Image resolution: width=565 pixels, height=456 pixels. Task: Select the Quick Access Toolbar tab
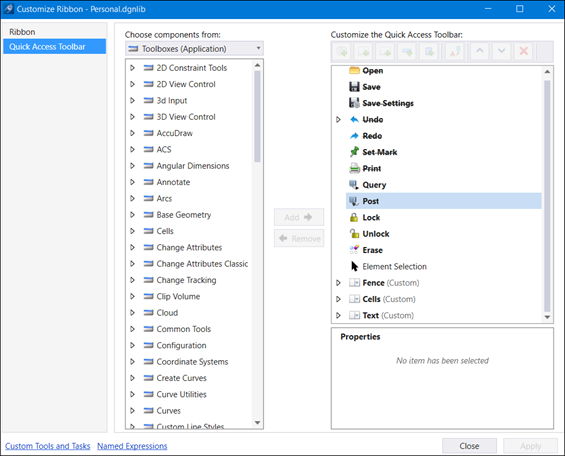(54, 46)
